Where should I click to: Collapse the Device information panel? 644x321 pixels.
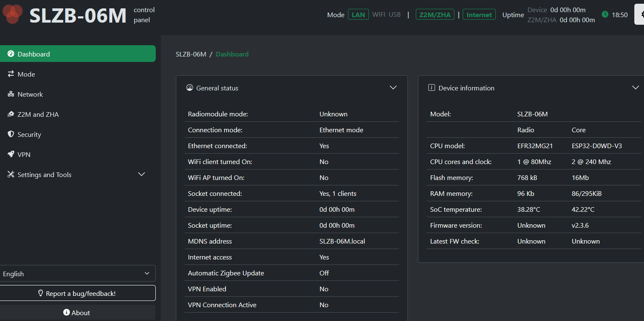635,88
